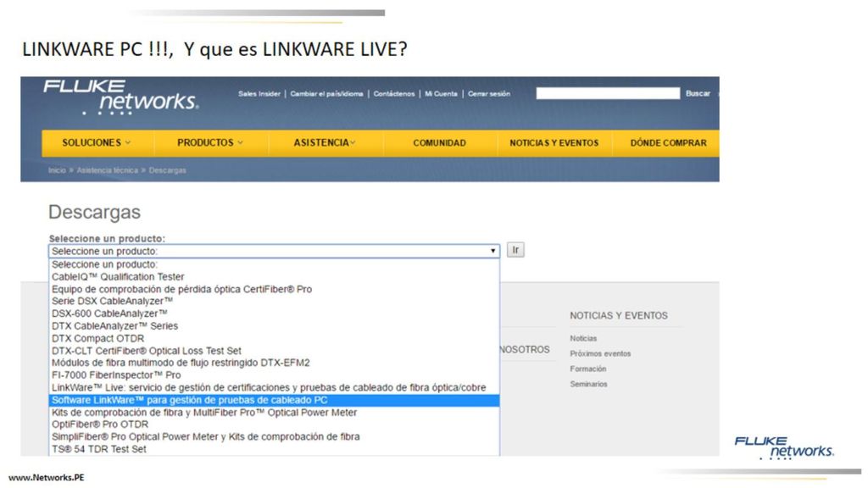Screen dimensions: 868x488
Task: Select TS 54 TDR Test Set option
Action: 274,449
